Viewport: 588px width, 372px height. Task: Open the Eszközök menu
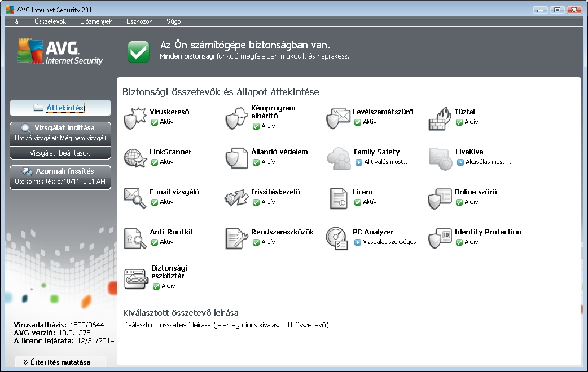click(x=139, y=21)
